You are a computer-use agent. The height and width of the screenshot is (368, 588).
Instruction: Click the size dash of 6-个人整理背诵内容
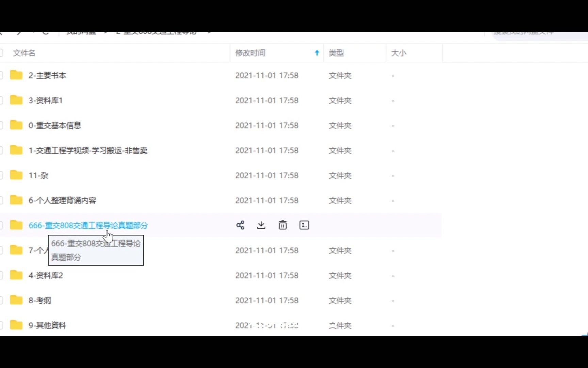point(393,200)
